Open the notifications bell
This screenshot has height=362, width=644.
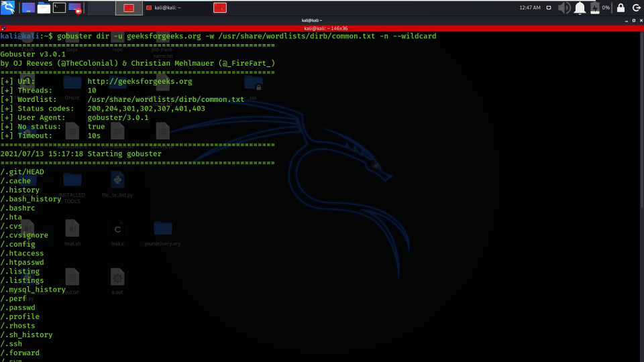tap(580, 8)
